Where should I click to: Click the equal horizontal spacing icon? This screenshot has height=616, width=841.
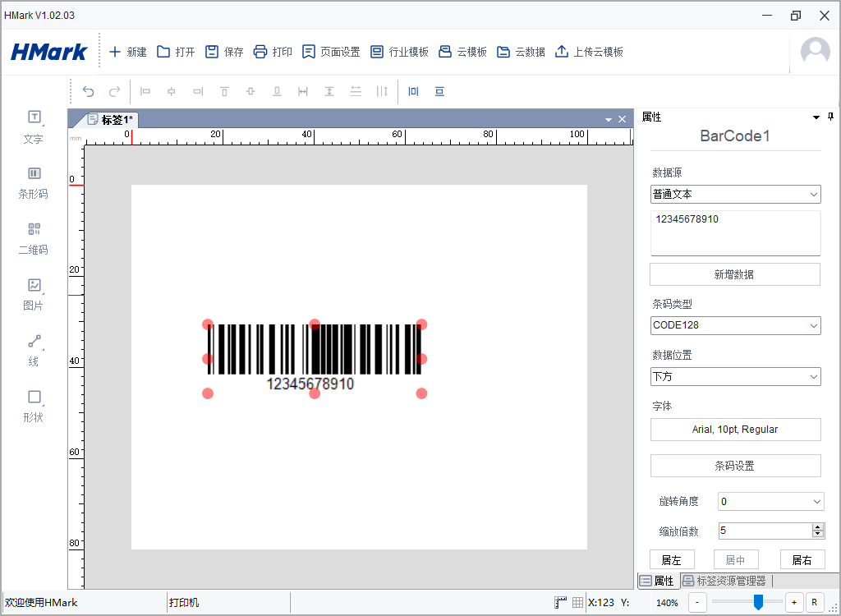[x=382, y=91]
